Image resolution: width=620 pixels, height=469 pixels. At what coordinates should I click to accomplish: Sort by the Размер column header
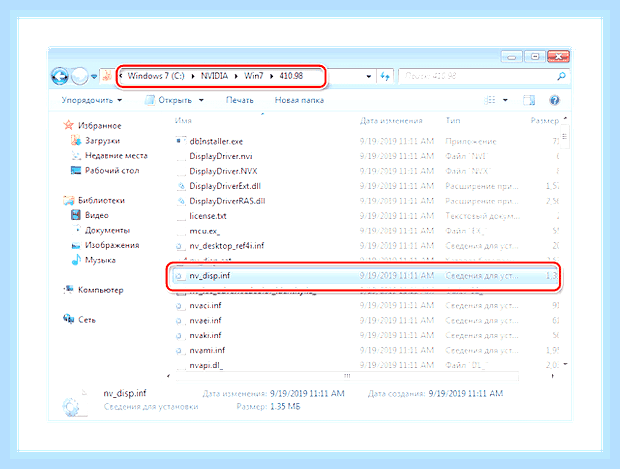click(x=544, y=121)
